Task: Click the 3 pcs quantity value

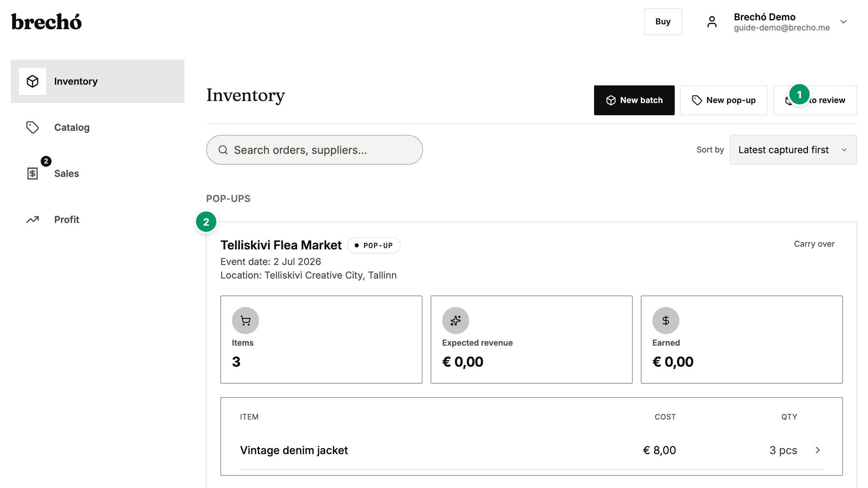Action: pyautogui.click(x=783, y=450)
